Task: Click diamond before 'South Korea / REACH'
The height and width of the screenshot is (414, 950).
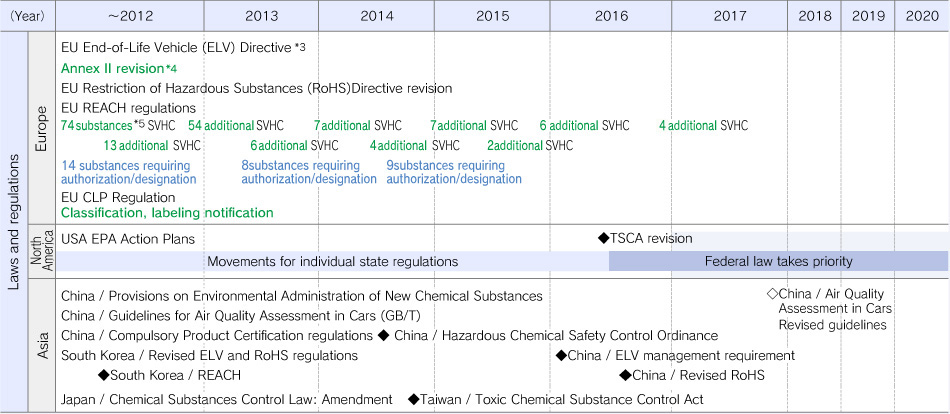Action: click(104, 375)
